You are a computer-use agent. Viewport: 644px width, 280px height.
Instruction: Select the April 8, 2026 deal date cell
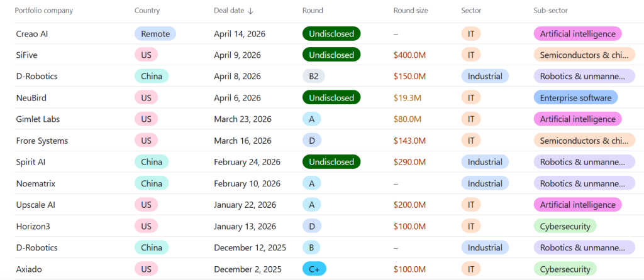click(x=237, y=77)
